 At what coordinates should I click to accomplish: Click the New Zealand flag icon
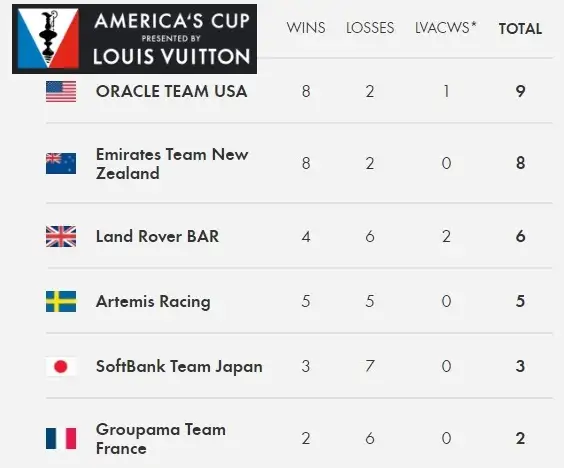click(61, 163)
